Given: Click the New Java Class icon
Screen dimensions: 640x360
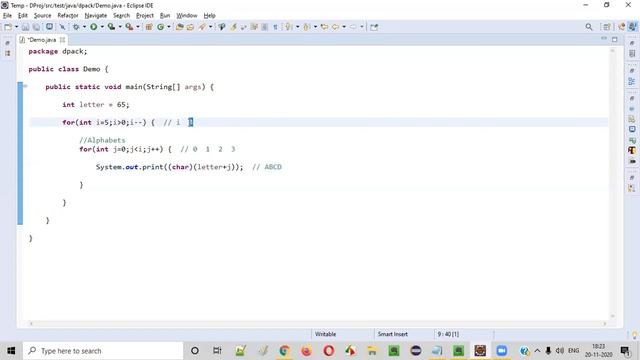Looking at the screenshot, I should tap(160, 27).
